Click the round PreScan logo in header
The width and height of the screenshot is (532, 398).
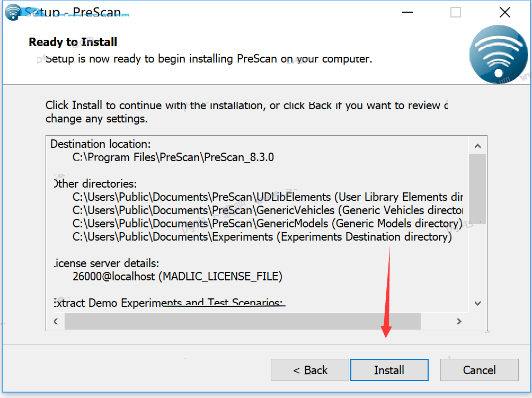tap(498, 54)
